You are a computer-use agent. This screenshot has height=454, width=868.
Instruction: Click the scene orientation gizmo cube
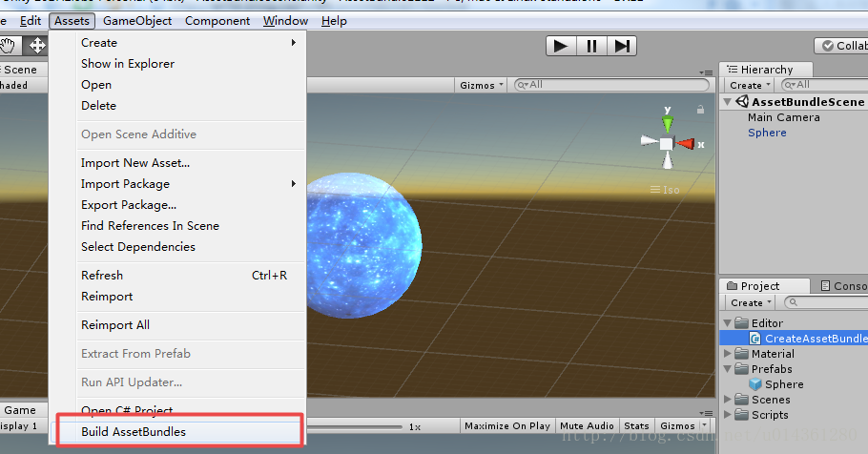[667, 144]
